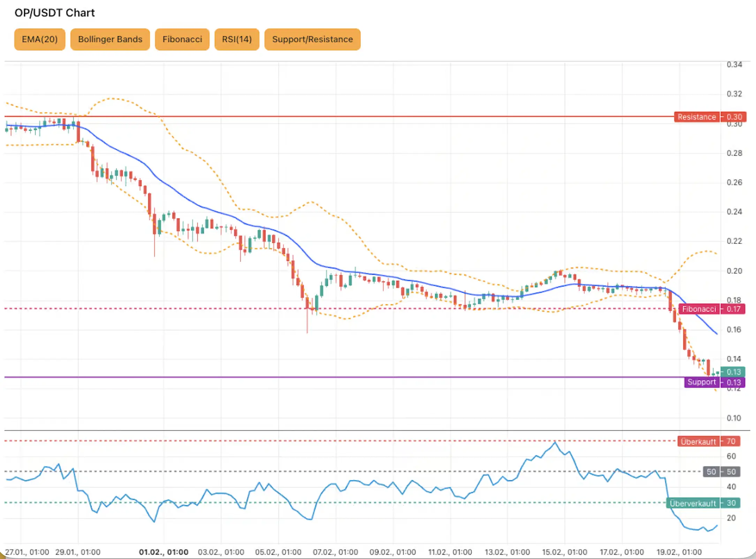Click the 0.34 price axis value
The width and height of the screenshot is (756, 559).
pyautogui.click(x=734, y=64)
